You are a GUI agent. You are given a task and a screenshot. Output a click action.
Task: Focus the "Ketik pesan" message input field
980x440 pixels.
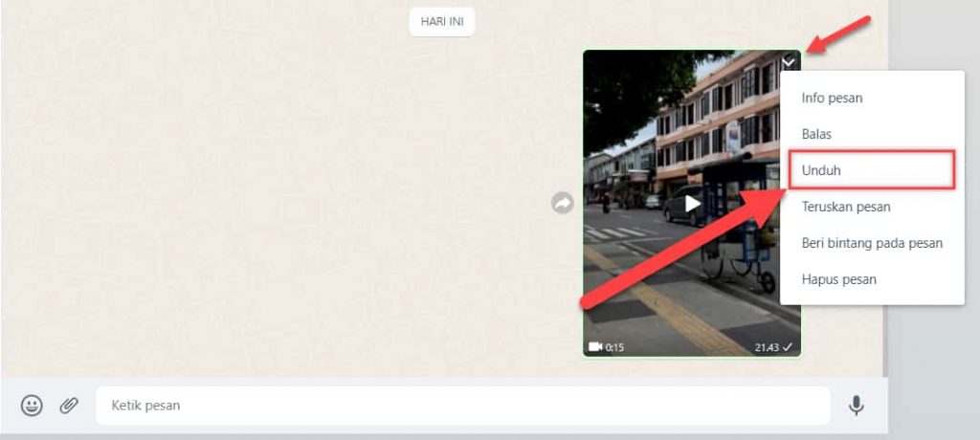point(459,406)
